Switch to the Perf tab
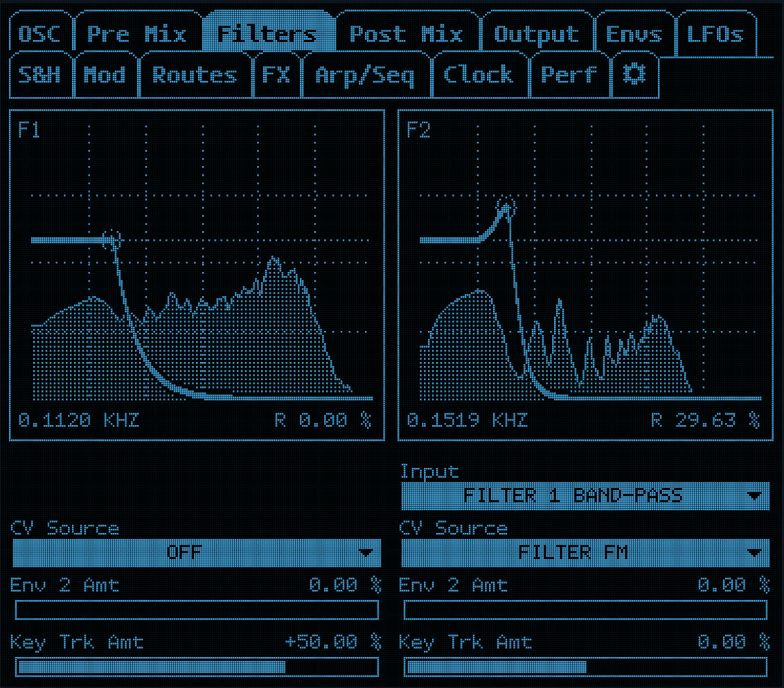Image resolution: width=784 pixels, height=688 pixels. point(569,75)
